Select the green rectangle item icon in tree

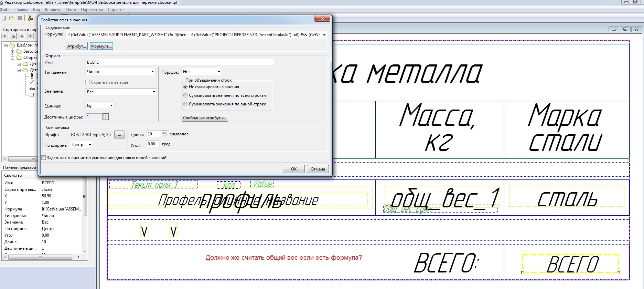click(32, 95)
